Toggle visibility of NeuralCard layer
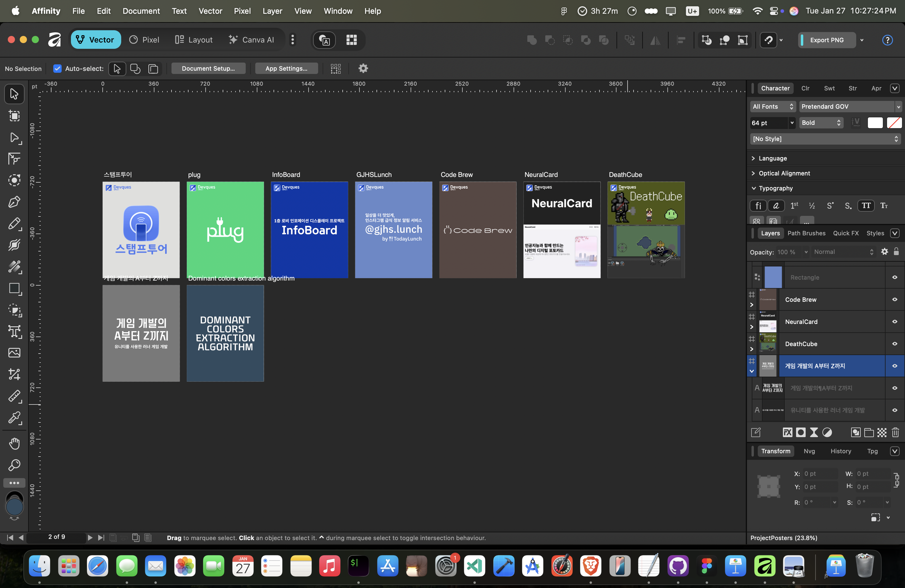 pos(894,322)
